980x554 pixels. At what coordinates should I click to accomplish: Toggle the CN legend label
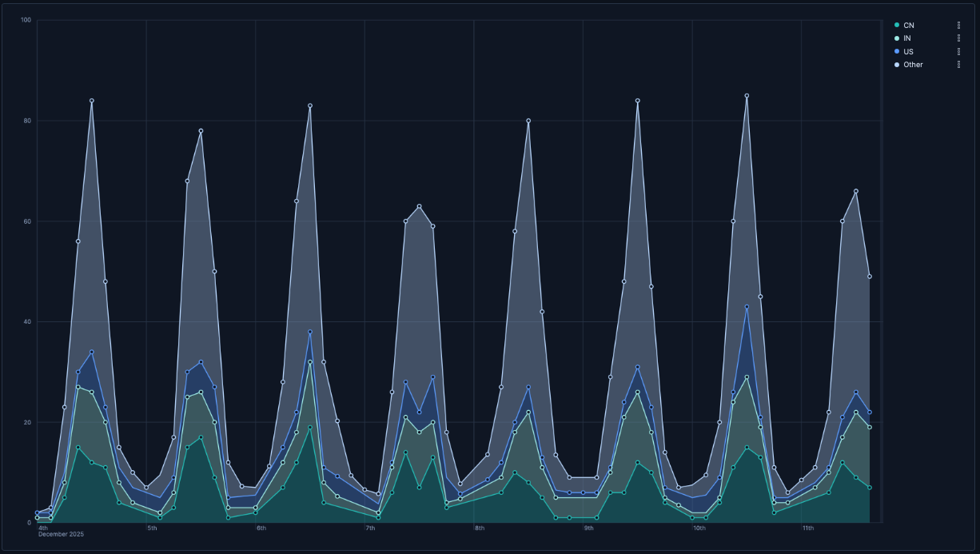coord(909,26)
